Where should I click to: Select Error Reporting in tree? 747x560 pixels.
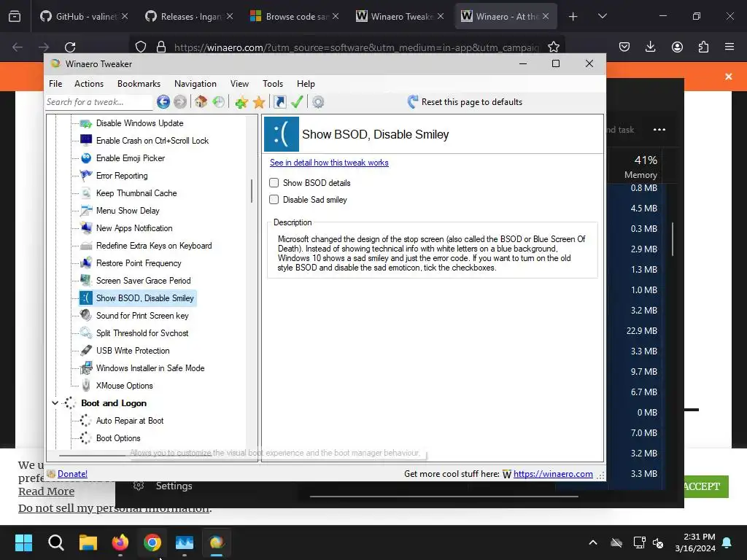point(122,176)
